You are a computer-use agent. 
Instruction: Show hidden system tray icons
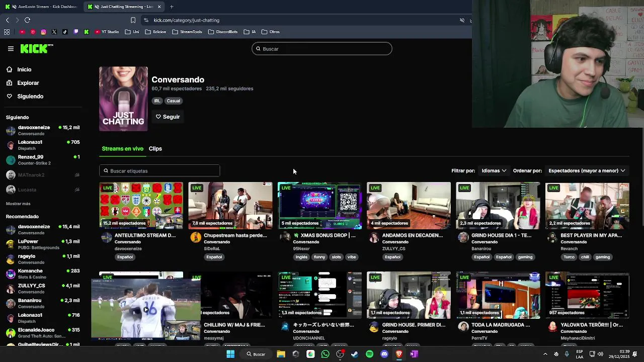[545, 354]
